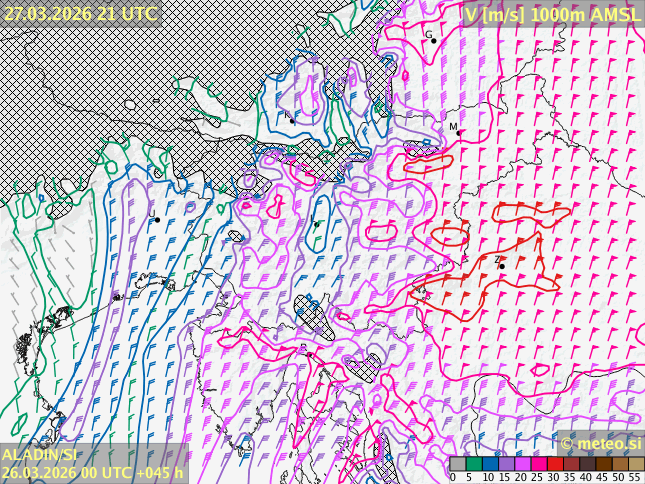Select the tan 55 legend swatch
The width and height of the screenshot is (645, 484).
[636, 464]
